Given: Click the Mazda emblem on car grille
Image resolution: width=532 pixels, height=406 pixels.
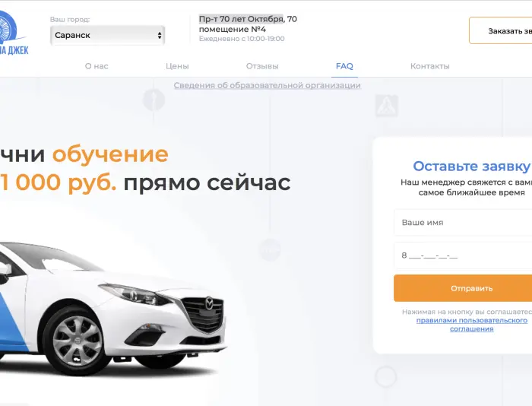Looking at the screenshot, I should [209, 303].
